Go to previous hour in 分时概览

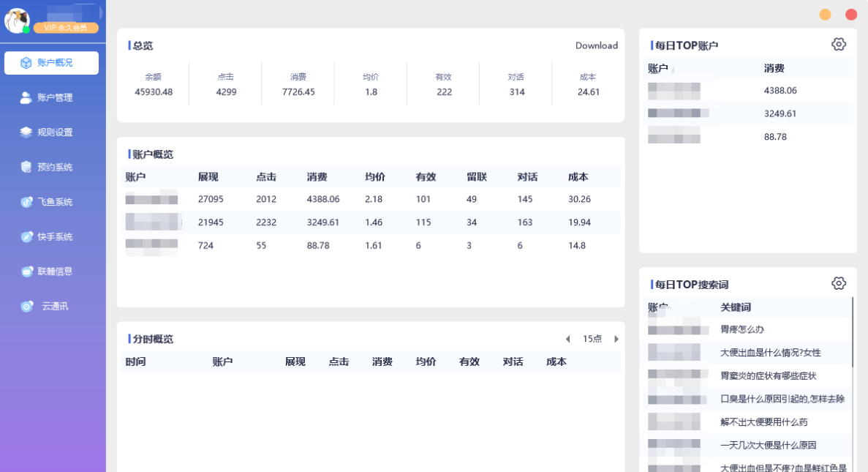pos(567,339)
